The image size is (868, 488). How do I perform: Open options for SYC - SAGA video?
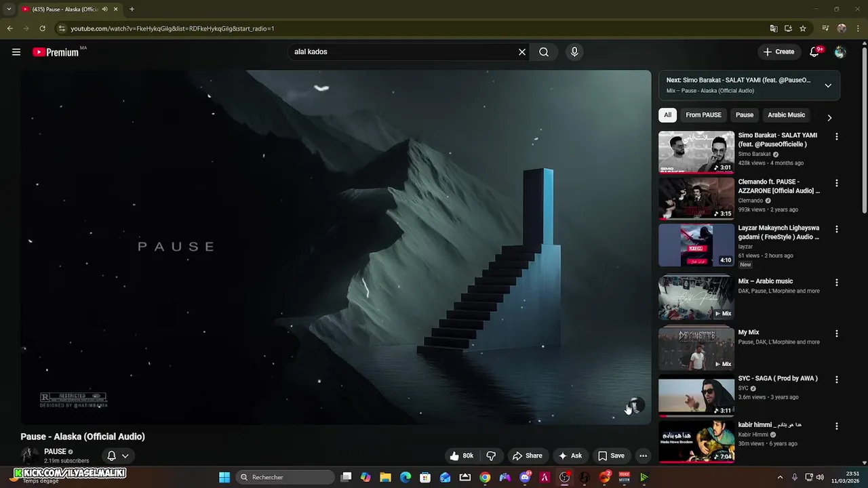[x=837, y=380]
